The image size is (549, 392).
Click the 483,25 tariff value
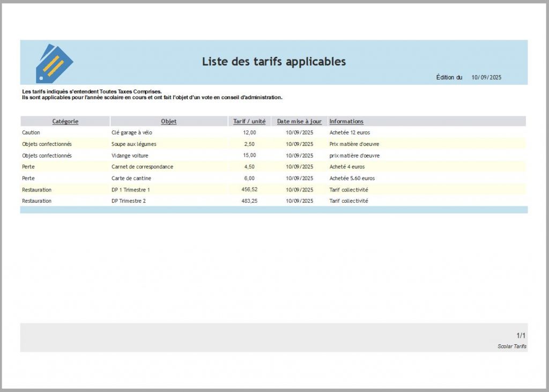point(250,201)
